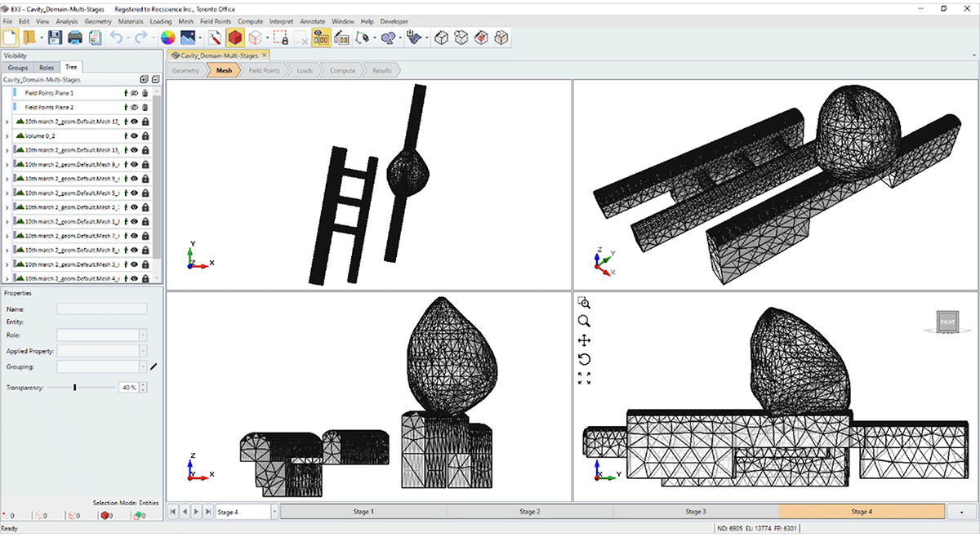The image size is (980, 537).
Task: Open the Stage 4 dropdown selector
Action: click(x=274, y=512)
